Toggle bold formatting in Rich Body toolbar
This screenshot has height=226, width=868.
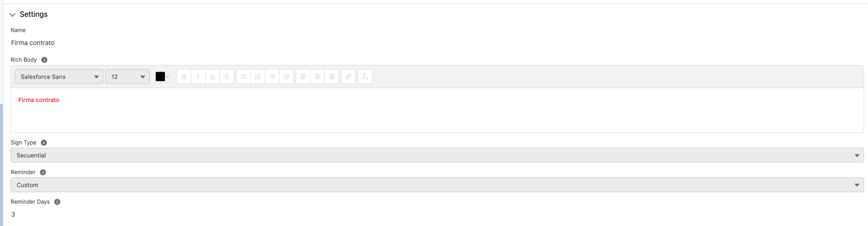tap(184, 77)
